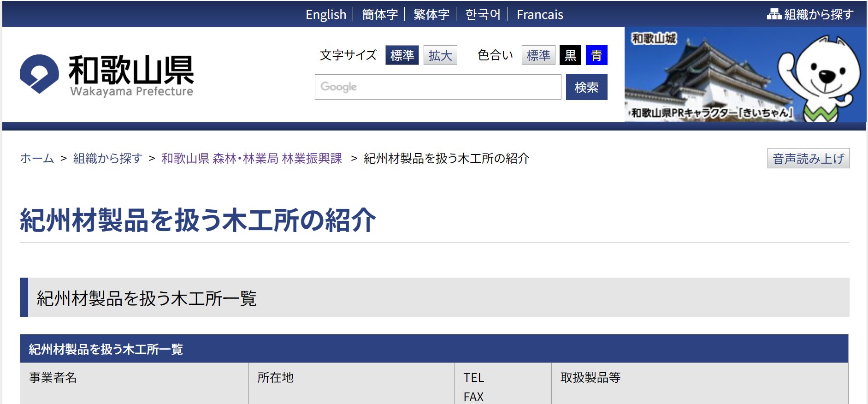Click current breadcrumb 紀州材製品を扱う木工所の紹介

point(446,158)
